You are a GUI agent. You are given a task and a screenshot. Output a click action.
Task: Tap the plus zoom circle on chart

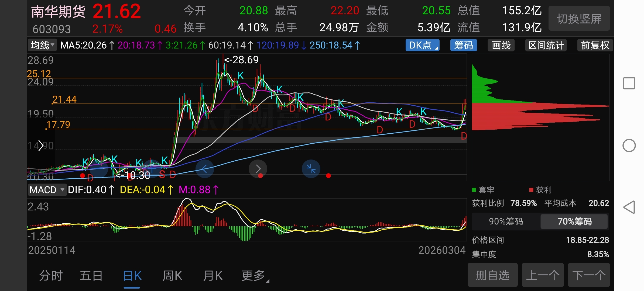coord(152,169)
